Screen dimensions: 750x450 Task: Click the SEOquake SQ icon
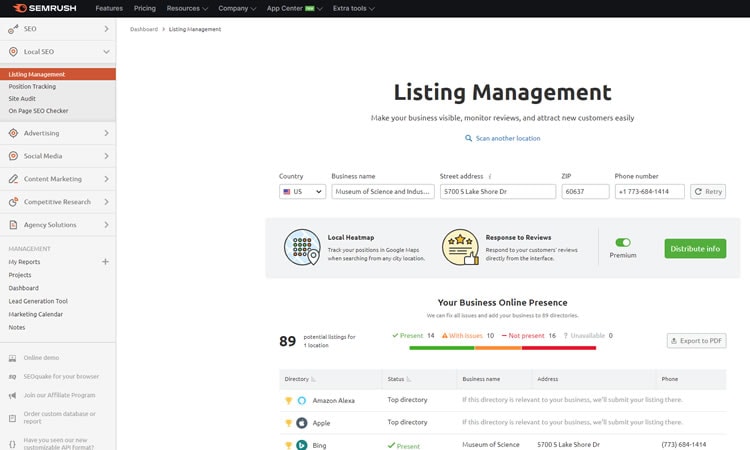click(12, 377)
